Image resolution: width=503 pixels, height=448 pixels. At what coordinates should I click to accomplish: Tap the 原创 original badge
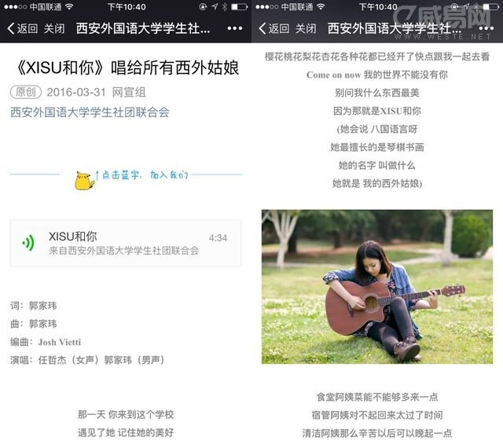point(26,92)
